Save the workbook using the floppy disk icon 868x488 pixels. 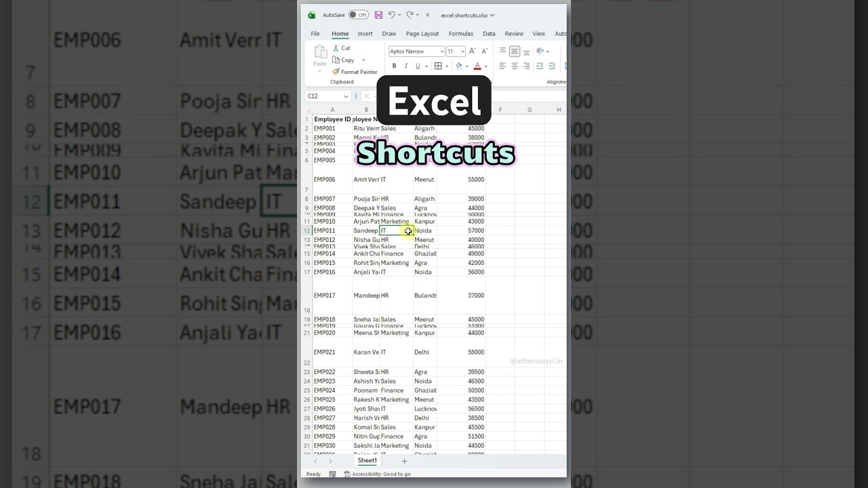tap(378, 15)
